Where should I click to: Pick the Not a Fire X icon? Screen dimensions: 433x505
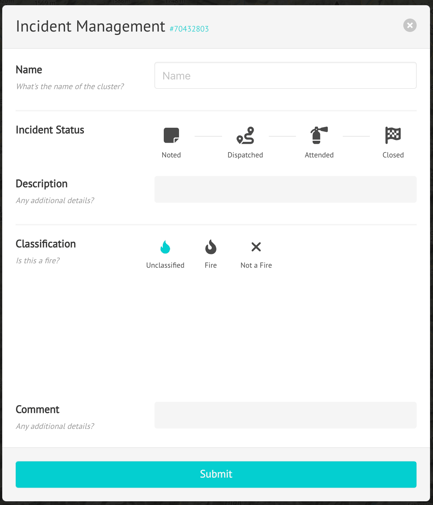(256, 247)
